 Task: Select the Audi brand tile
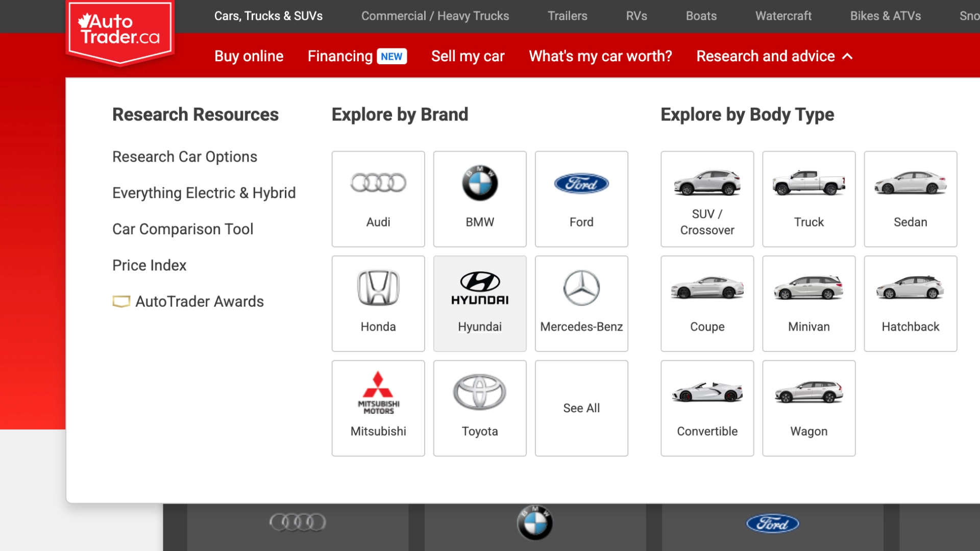(378, 199)
